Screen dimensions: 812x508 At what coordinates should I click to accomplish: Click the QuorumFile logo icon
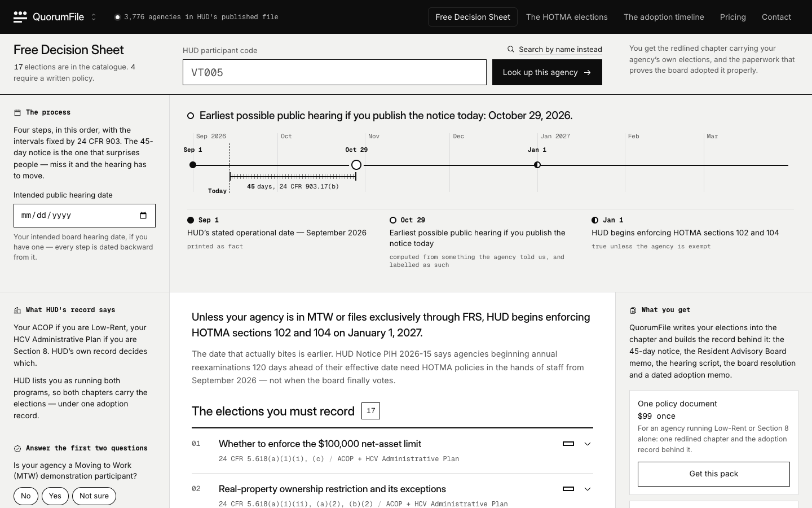pyautogui.click(x=20, y=17)
